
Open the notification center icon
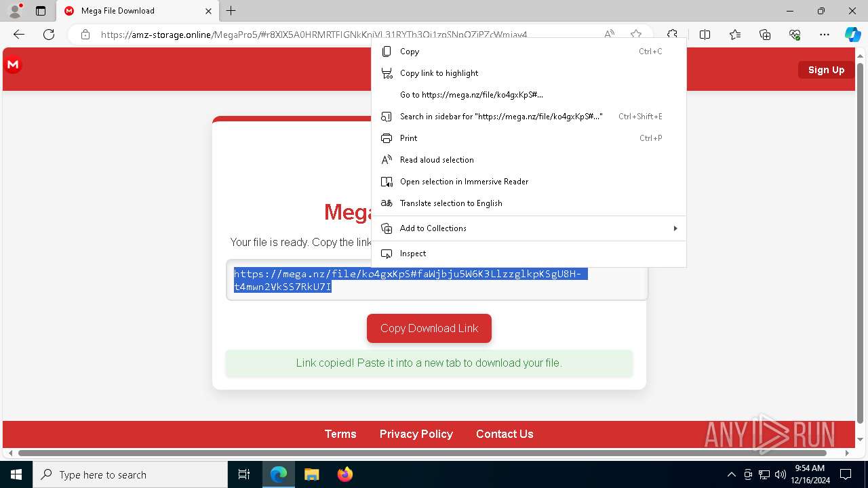[x=847, y=474]
